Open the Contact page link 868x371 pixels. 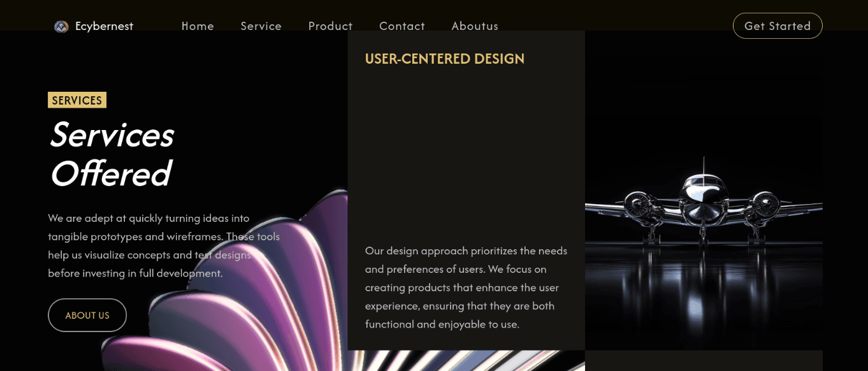[x=402, y=26]
